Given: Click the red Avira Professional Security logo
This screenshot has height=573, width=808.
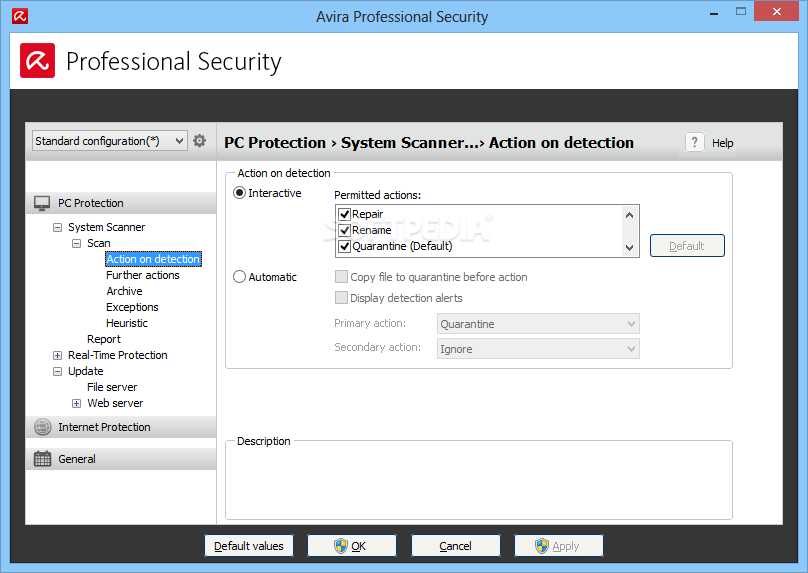Looking at the screenshot, I should pos(38,61).
